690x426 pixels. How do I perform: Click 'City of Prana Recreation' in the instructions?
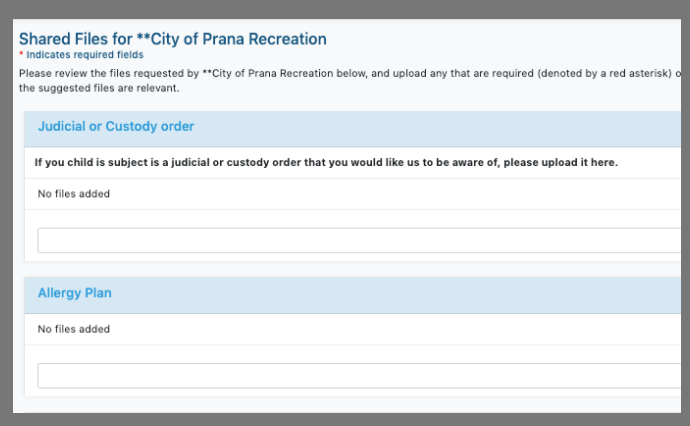(x=275, y=74)
